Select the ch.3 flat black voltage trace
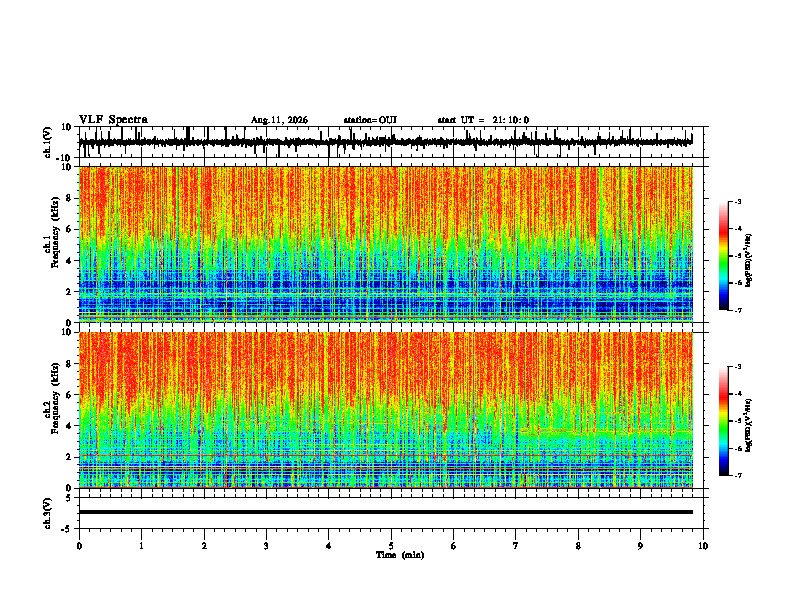 click(x=386, y=512)
